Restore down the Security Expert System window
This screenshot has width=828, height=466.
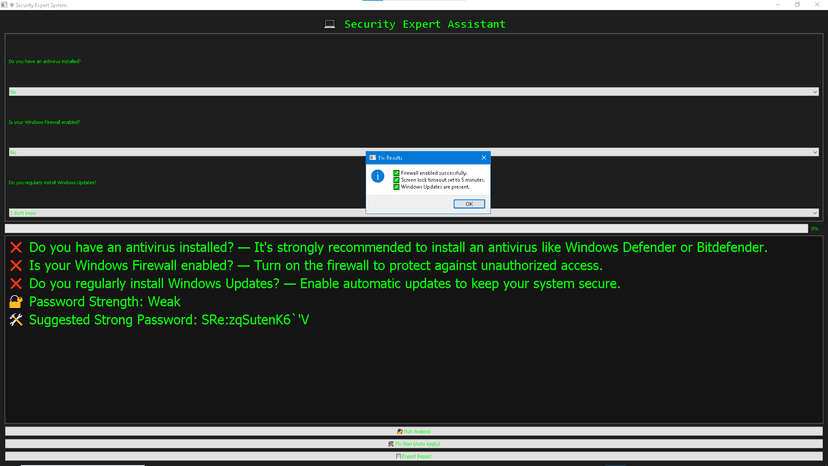coord(797,5)
